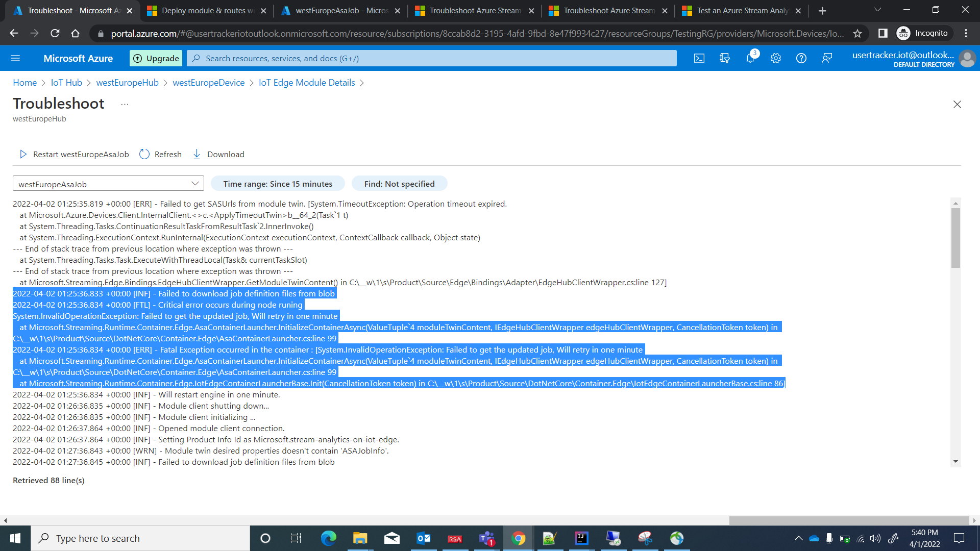Image resolution: width=980 pixels, height=551 pixels.
Task: Open Azure Cloud Shell icon
Action: click(x=699, y=59)
